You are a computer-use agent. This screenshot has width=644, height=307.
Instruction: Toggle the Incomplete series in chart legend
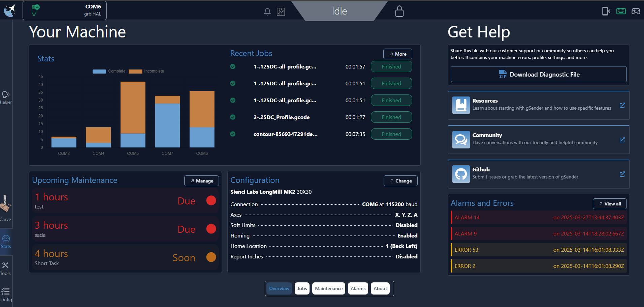(x=147, y=71)
